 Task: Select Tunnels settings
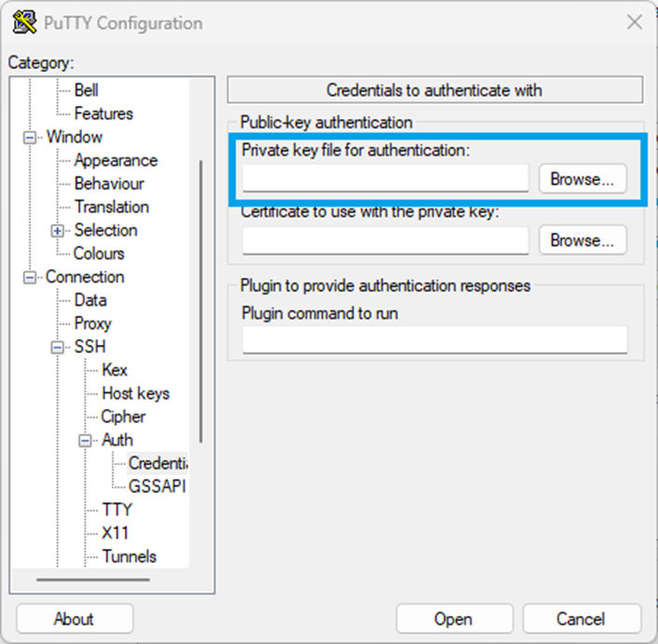(130, 556)
